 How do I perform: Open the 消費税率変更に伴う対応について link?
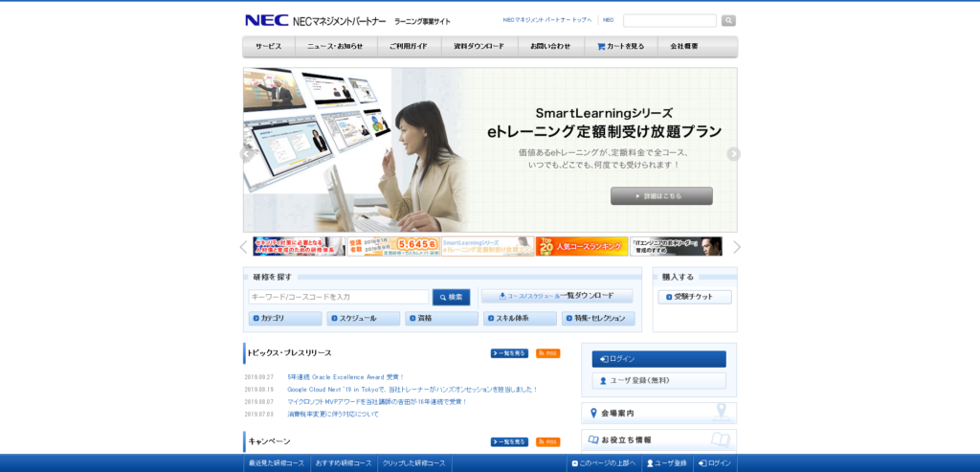(333, 414)
